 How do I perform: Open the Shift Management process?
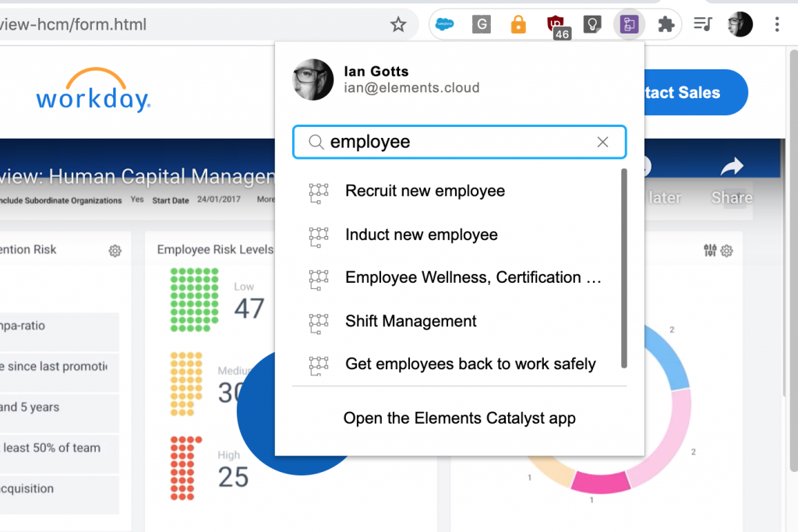pyautogui.click(x=411, y=321)
